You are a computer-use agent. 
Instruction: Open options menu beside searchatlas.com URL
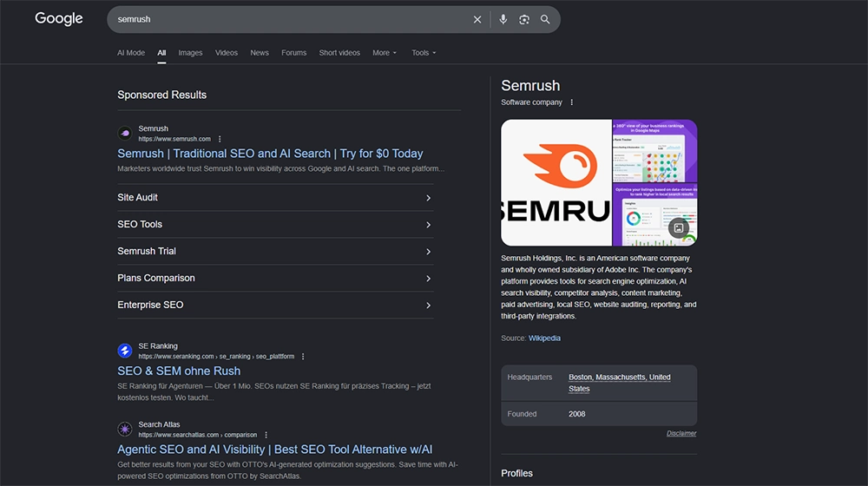[266, 435]
